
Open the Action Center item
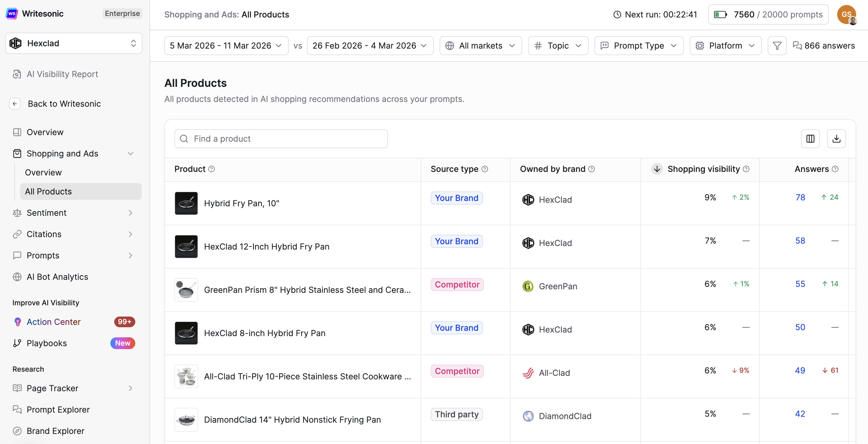coord(53,322)
